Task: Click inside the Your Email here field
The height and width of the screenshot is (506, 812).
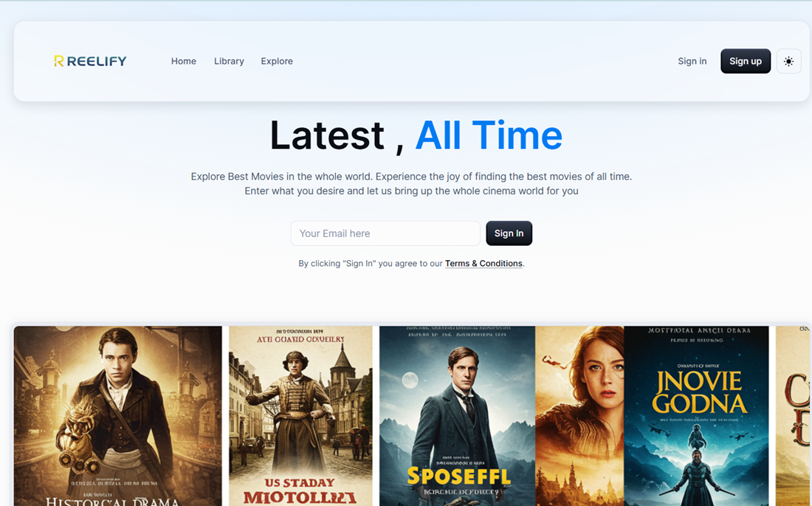Action: (x=385, y=233)
